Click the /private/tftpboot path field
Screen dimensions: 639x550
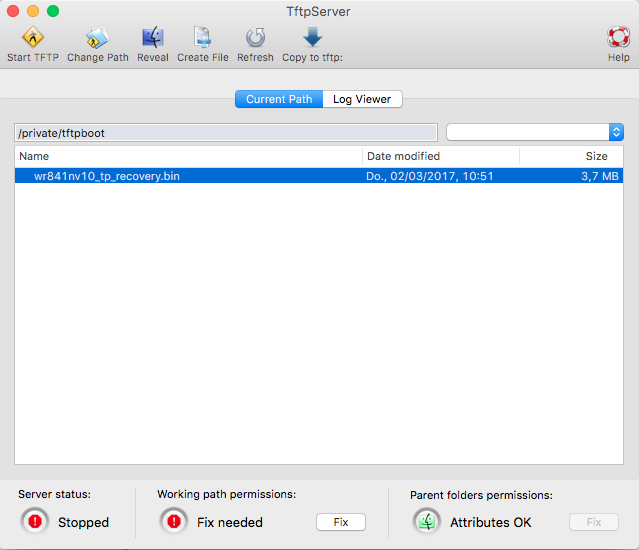[x=226, y=132]
